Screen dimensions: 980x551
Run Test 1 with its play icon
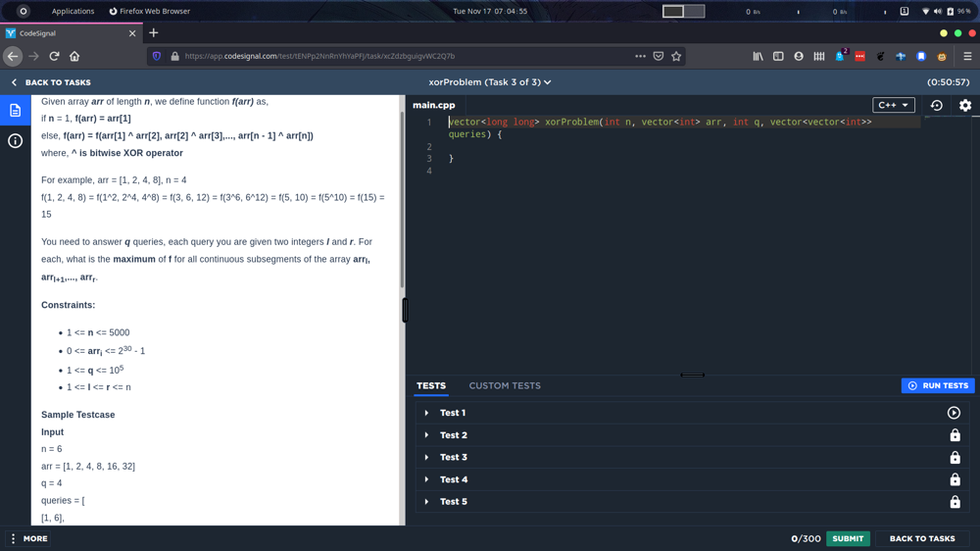[954, 413]
